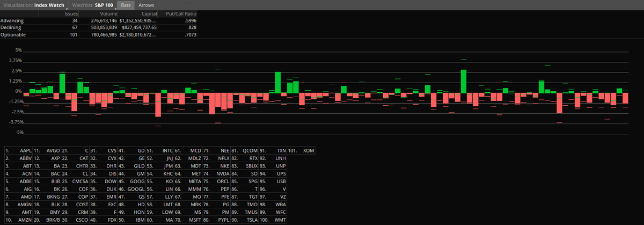Viewport: 644px width, 225px height.
Task: Select the Declining row label
Action: (11, 27)
